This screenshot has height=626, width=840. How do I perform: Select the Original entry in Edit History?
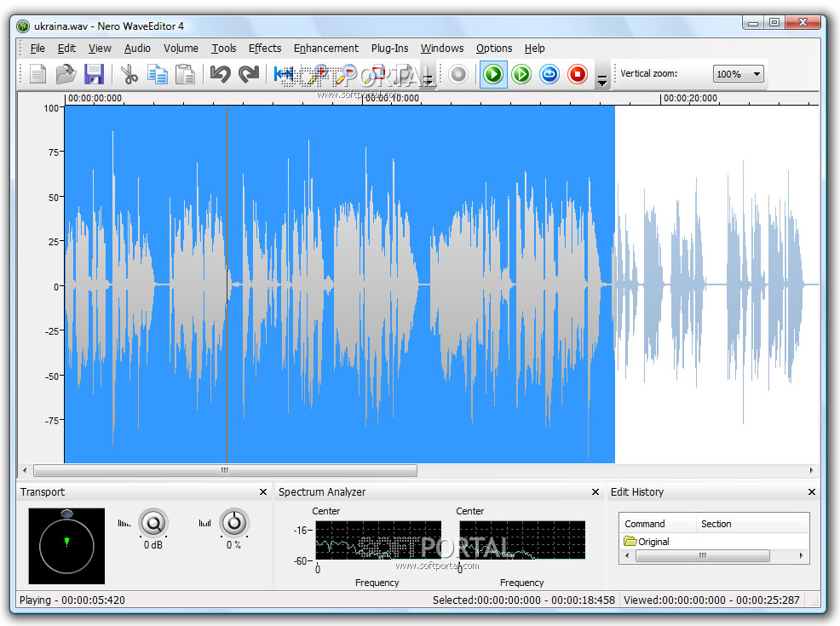click(x=647, y=542)
